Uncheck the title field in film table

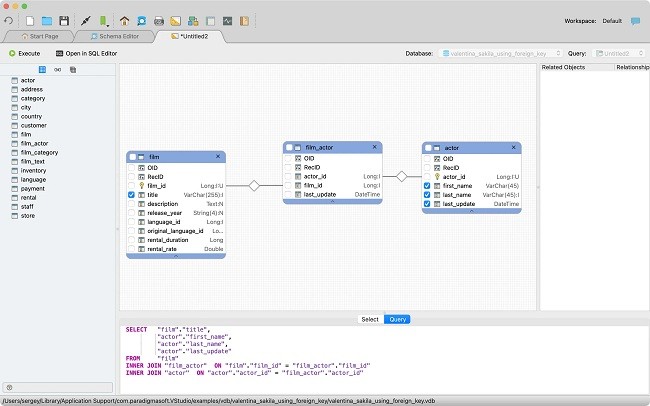[132, 195]
